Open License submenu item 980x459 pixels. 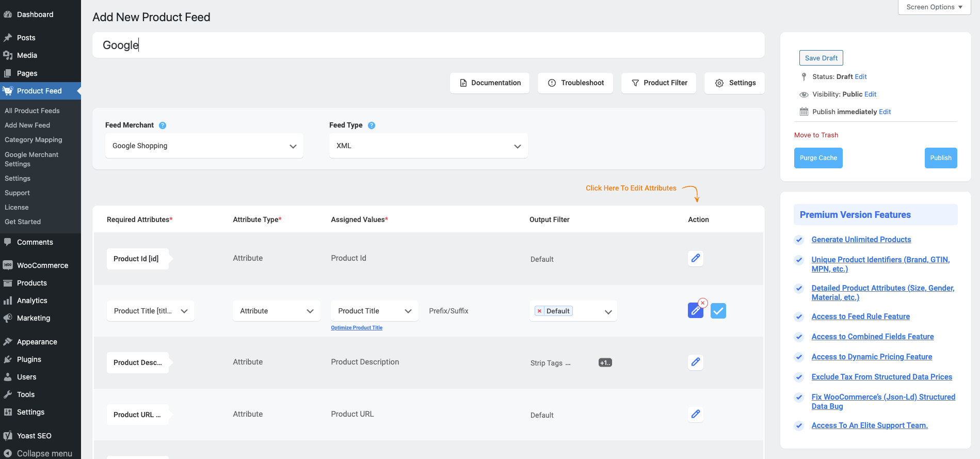tap(17, 207)
